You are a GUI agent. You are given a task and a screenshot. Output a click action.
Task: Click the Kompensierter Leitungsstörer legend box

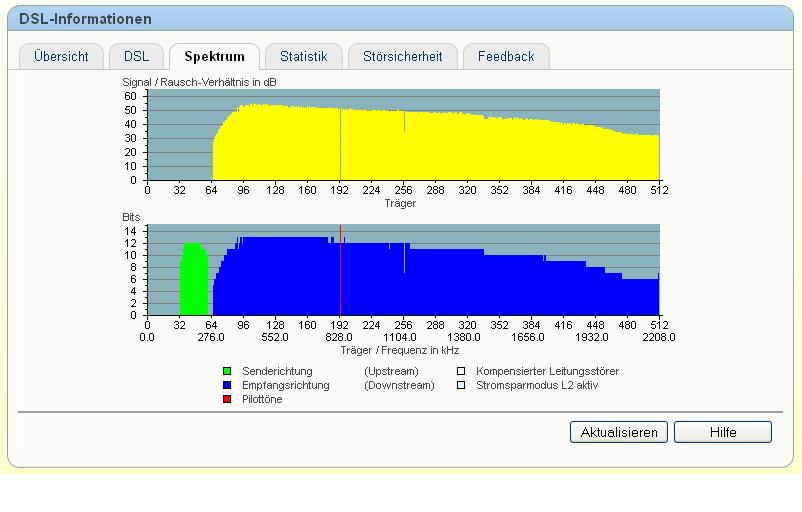pyautogui.click(x=461, y=371)
